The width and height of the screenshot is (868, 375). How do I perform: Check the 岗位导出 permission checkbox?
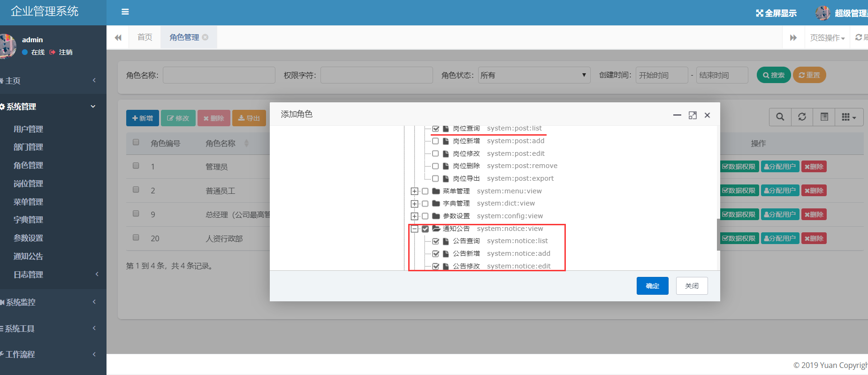(x=435, y=178)
